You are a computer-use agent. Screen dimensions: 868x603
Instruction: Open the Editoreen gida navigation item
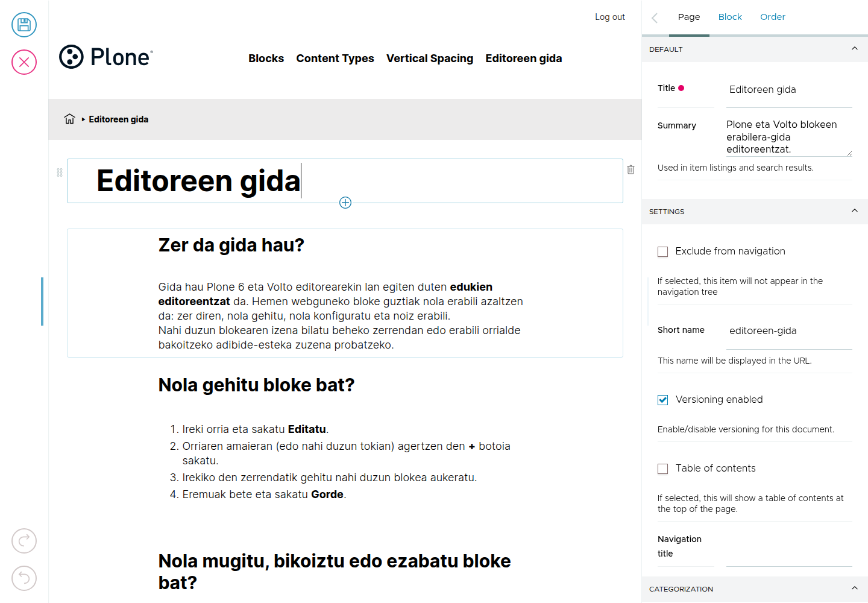click(x=524, y=58)
